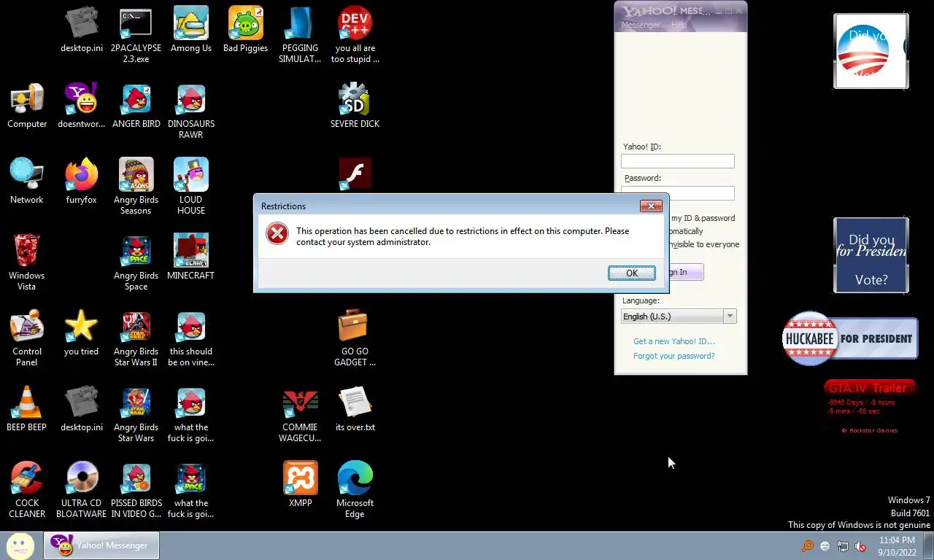
Task: Select the Network desktop icon
Action: pos(27,182)
